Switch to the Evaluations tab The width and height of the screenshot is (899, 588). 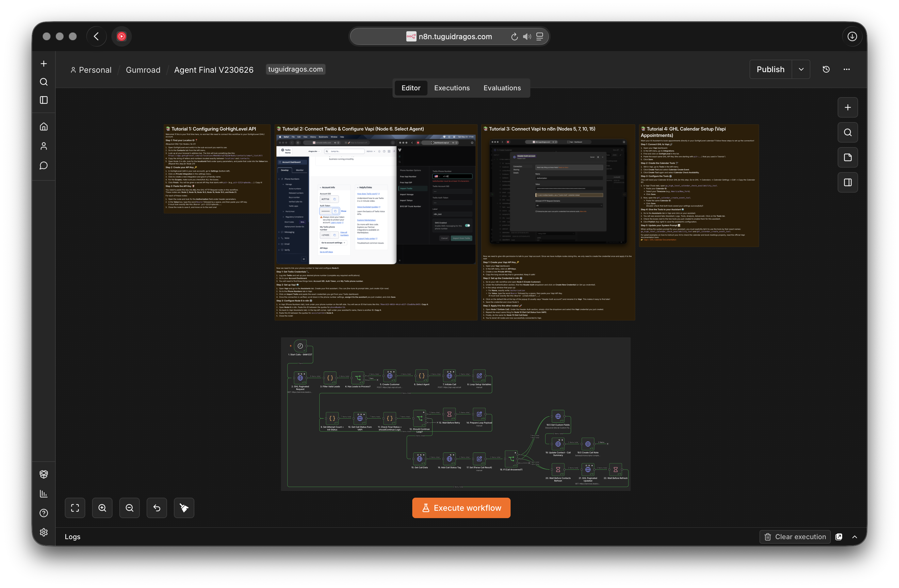(502, 88)
